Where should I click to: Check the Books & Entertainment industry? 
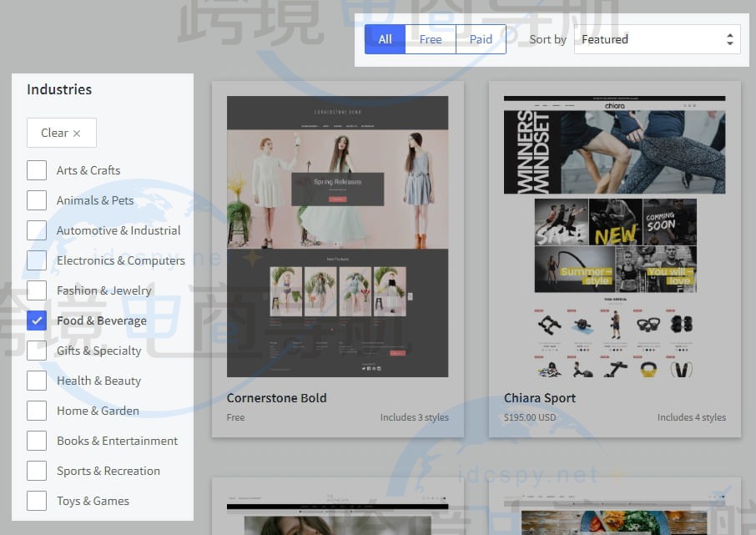[x=36, y=441]
